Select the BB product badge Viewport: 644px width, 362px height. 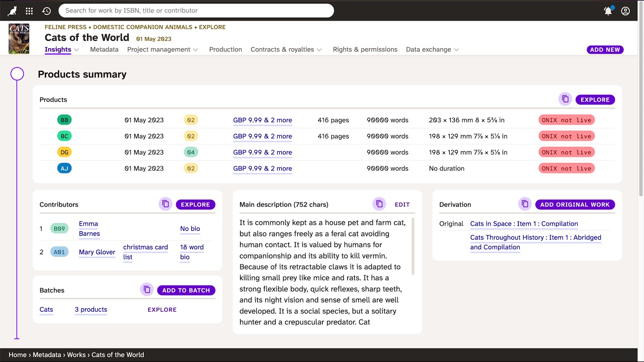pyautogui.click(x=64, y=120)
